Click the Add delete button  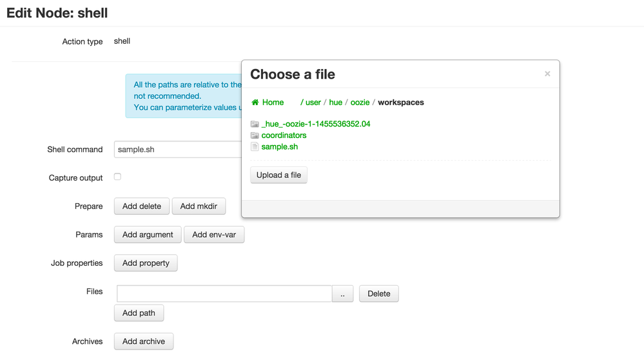(142, 206)
